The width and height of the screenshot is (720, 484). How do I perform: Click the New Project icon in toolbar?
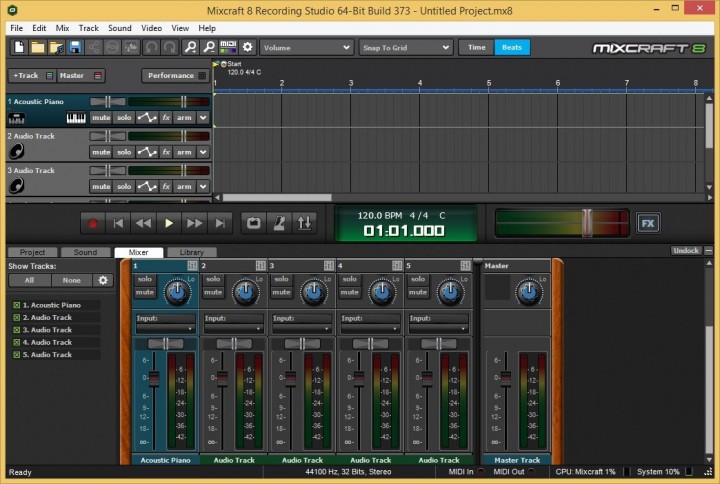[19, 47]
